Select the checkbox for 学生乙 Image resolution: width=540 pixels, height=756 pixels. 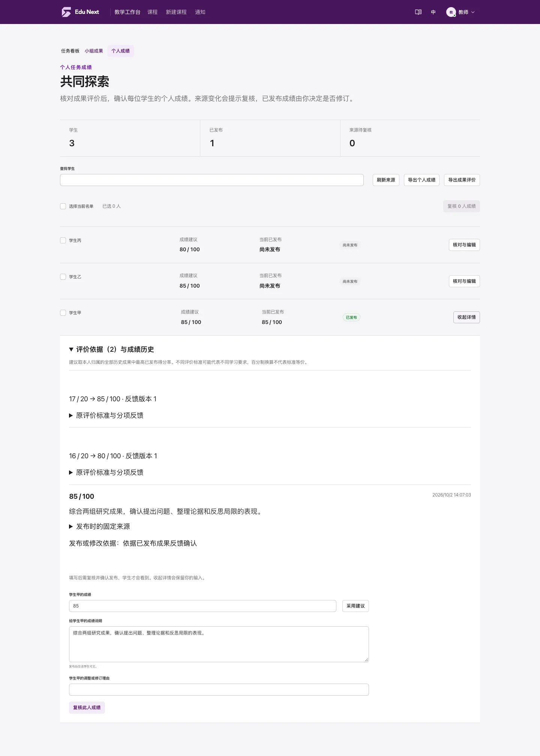click(x=63, y=277)
